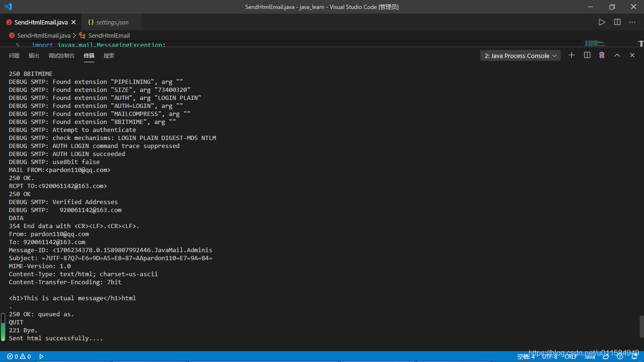
Task: Open terminal selector Java Process Console dropdown
Action: (x=520, y=56)
